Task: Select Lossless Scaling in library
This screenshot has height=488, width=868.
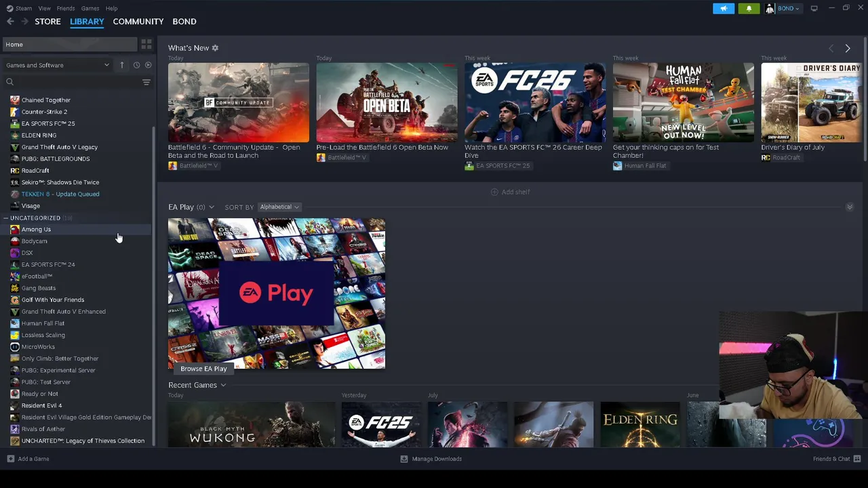Action: pyautogui.click(x=43, y=335)
